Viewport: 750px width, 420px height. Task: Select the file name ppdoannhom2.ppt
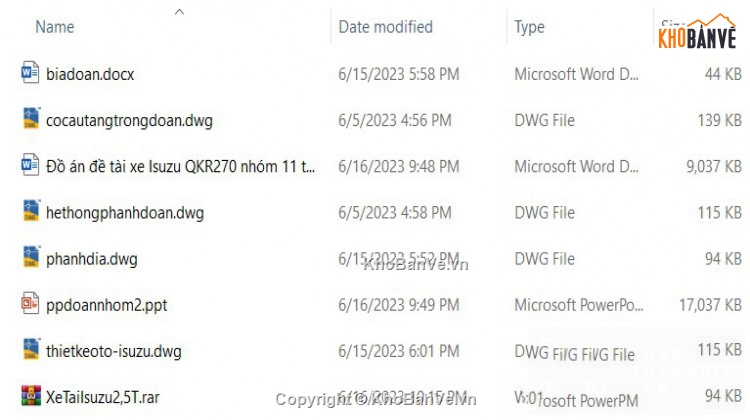(x=107, y=305)
